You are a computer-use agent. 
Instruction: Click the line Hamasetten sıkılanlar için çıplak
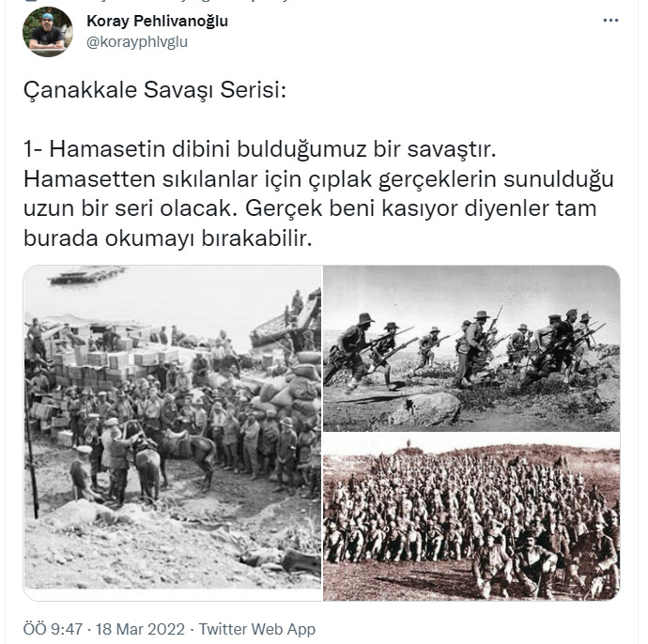[x=318, y=179]
